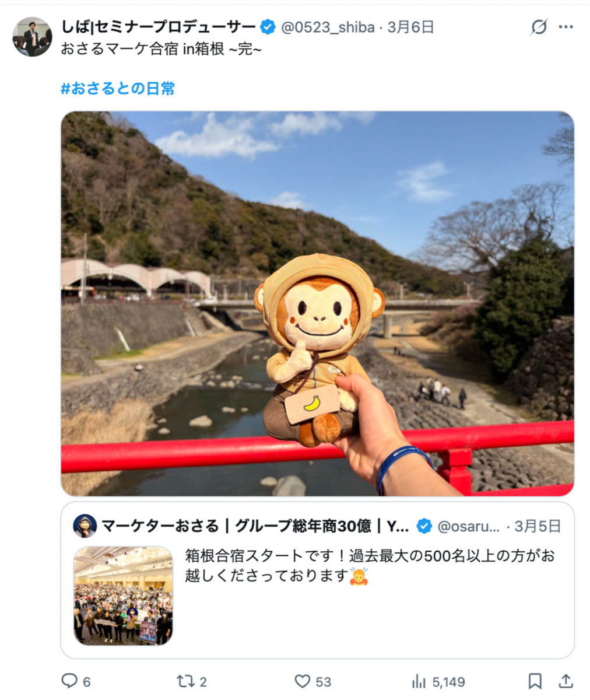Click display name しば|セミナープロデューサー

(x=159, y=27)
